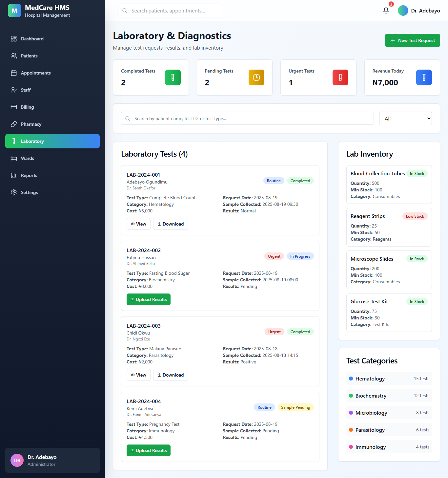Click the New Test Request button
Image resolution: width=448 pixels, height=478 pixels.
point(412,40)
